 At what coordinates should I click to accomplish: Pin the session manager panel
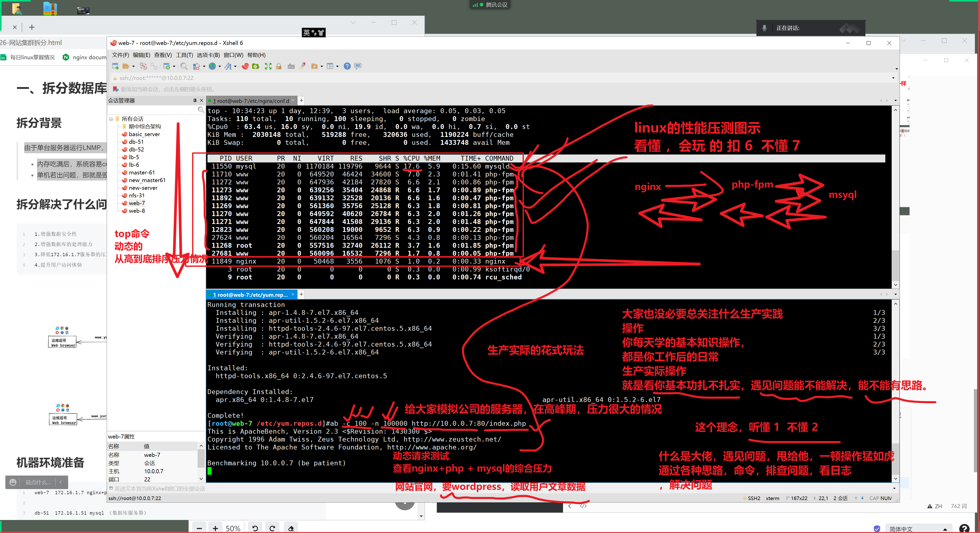click(x=195, y=101)
